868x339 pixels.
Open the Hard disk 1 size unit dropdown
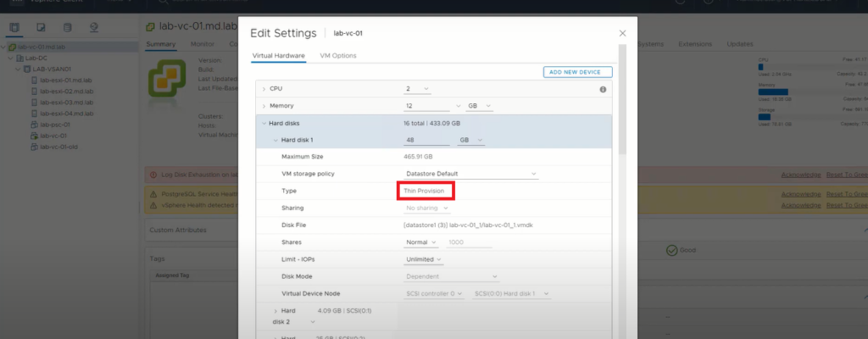pos(470,141)
